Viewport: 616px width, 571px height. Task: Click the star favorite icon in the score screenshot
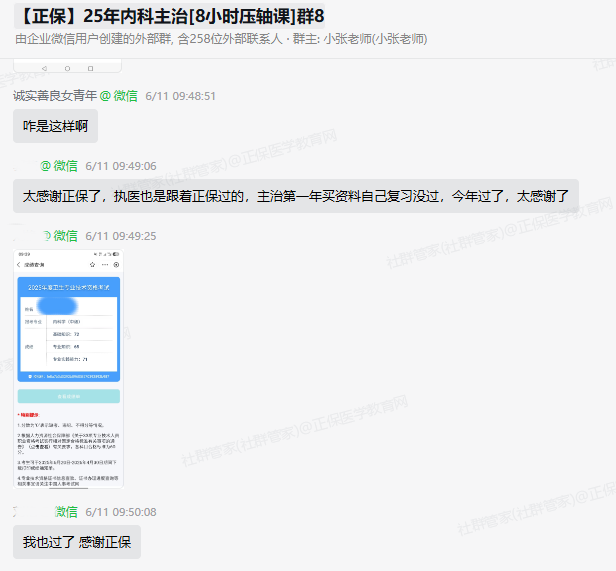(92, 264)
